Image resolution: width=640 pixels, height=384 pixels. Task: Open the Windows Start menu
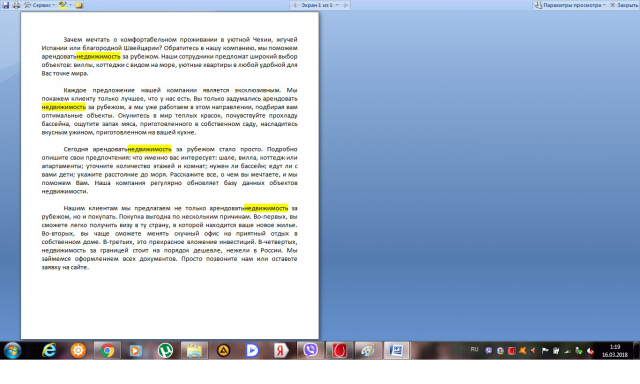tap(12, 351)
